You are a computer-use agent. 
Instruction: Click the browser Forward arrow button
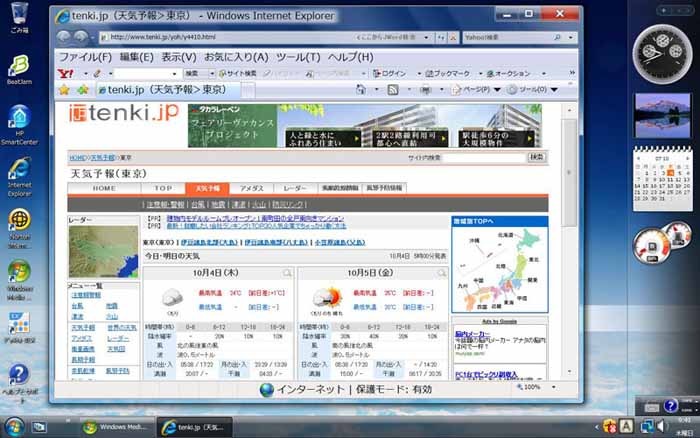click(x=81, y=37)
